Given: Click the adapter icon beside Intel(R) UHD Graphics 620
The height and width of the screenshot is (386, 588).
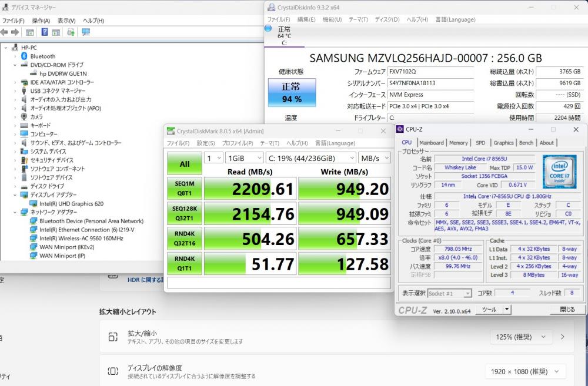Looking at the screenshot, I should (34, 203).
